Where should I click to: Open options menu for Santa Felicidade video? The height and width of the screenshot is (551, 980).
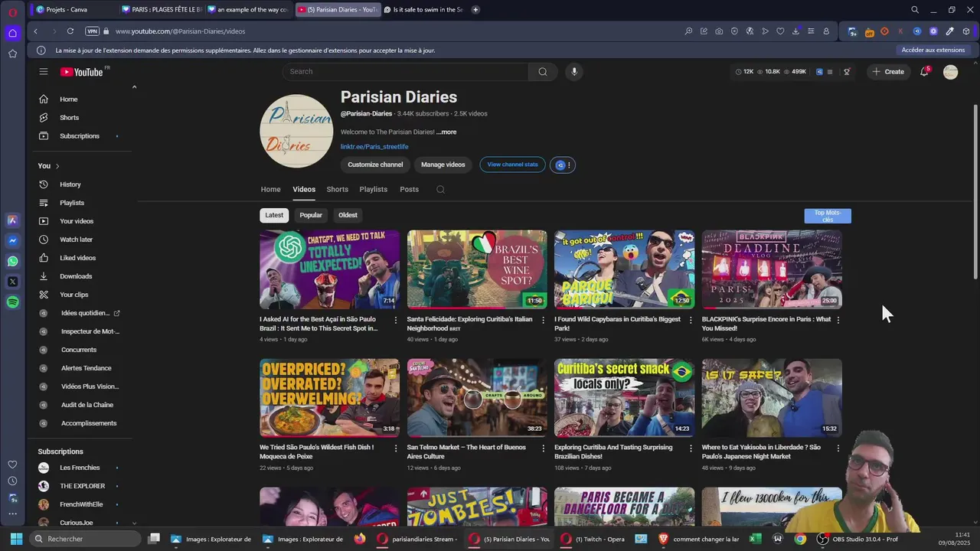click(544, 320)
